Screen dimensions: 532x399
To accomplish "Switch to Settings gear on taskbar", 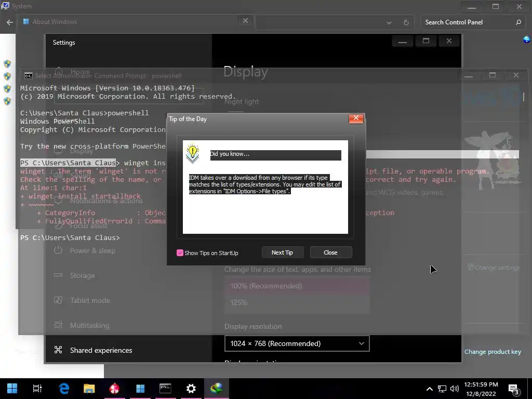I will [x=191, y=388].
